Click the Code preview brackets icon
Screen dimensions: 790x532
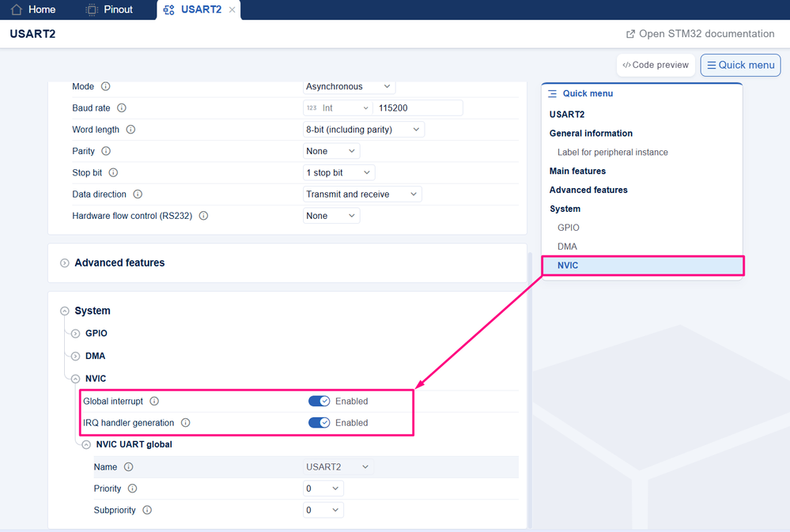627,65
